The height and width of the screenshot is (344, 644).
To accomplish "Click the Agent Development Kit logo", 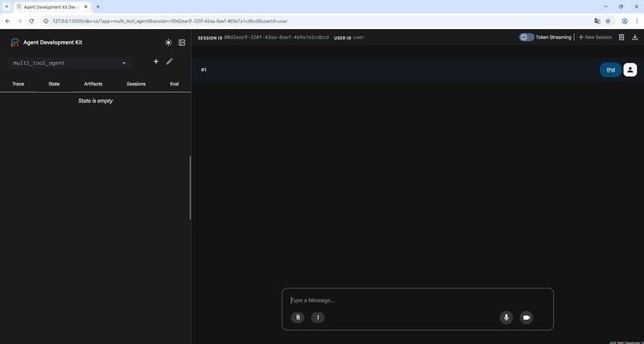I will pyautogui.click(x=14, y=43).
